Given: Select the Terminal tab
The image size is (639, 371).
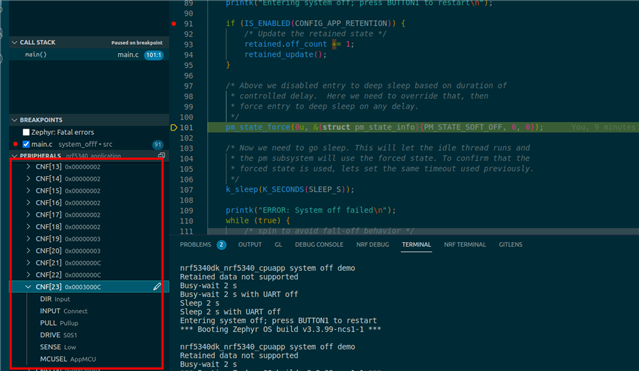Looking at the screenshot, I should [416, 245].
